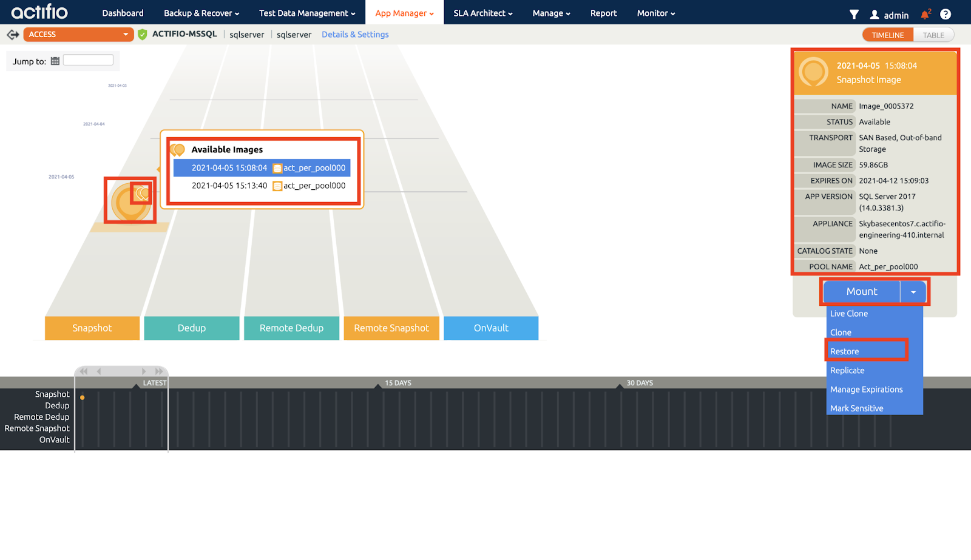Open the filter funnel icon
This screenshot has width=971, height=560.
(x=854, y=14)
